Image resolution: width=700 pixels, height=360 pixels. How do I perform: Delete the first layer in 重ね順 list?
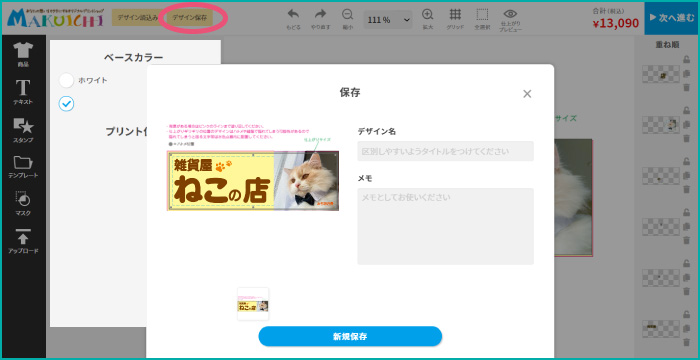686,87
